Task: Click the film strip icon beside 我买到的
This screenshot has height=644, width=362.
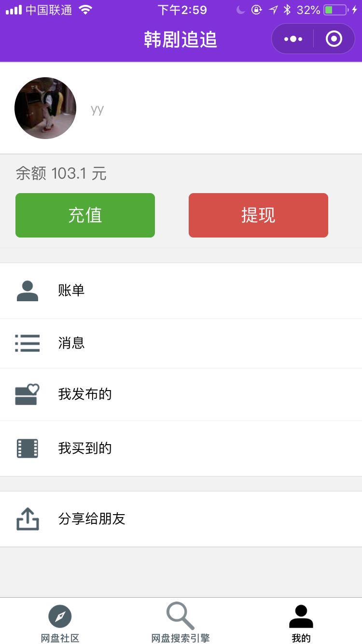Action: pos(28,448)
